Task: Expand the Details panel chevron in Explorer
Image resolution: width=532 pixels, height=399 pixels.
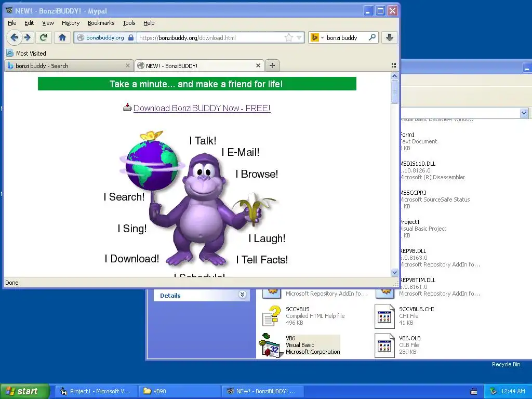Action: point(242,294)
